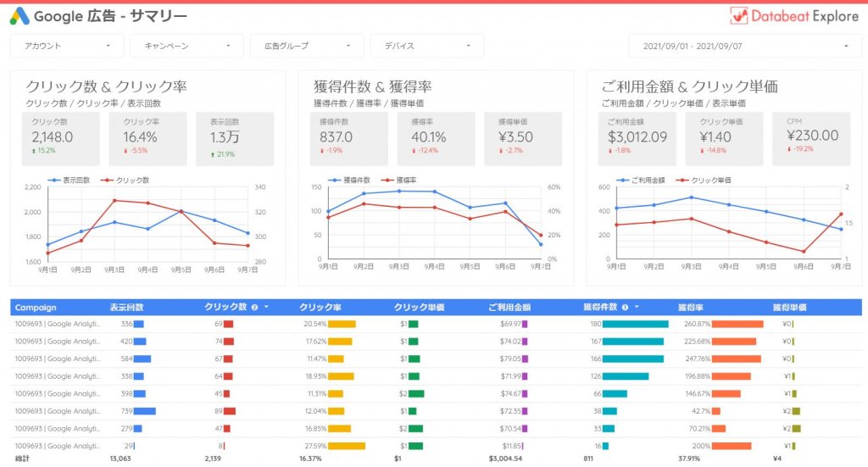Open the アカウント filter dropdown
868x467 pixels.
66,46
